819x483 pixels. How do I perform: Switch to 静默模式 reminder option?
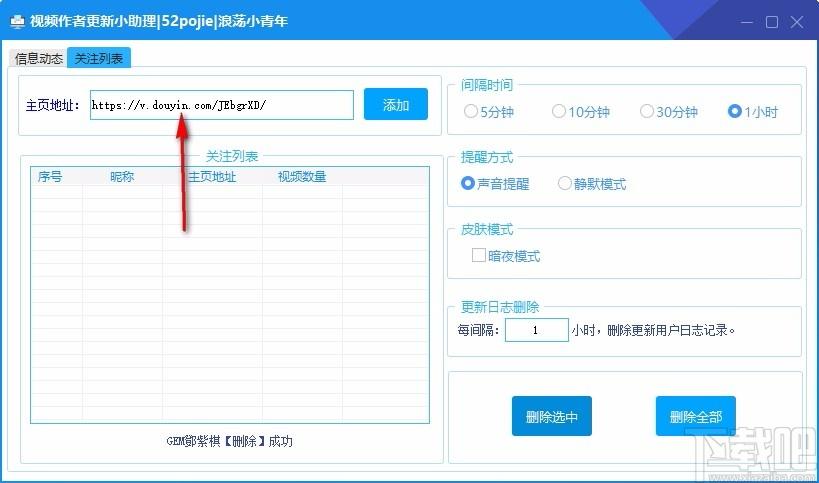coord(591,184)
